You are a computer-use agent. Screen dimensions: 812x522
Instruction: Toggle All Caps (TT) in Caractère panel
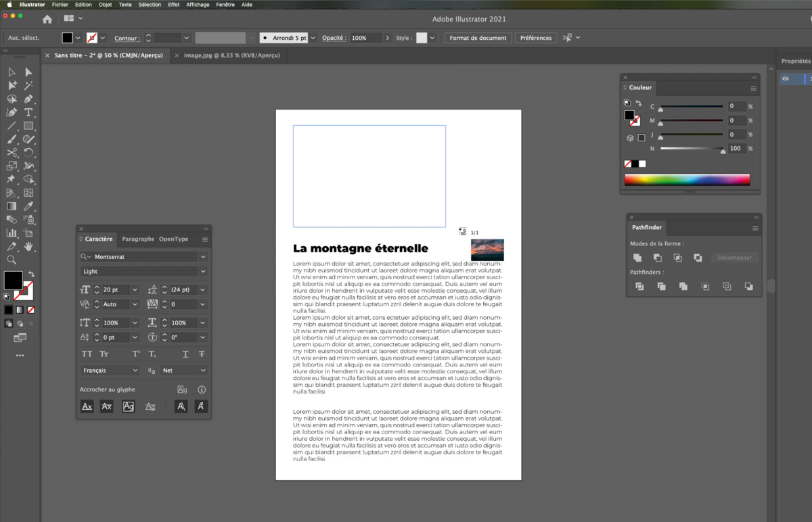pos(87,354)
